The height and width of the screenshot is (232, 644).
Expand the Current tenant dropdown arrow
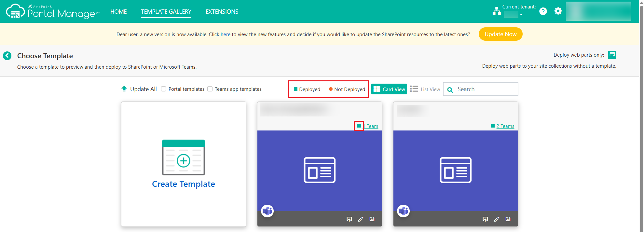tap(521, 15)
